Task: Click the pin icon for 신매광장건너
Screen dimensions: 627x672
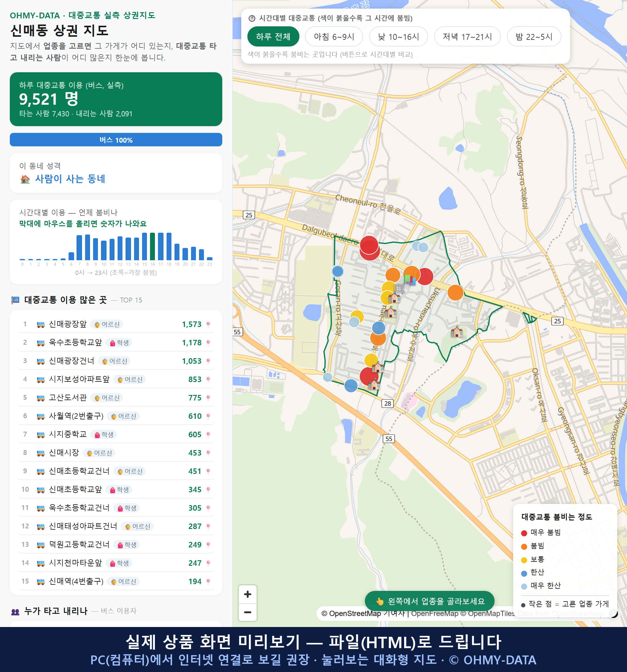Action: click(208, 361)
